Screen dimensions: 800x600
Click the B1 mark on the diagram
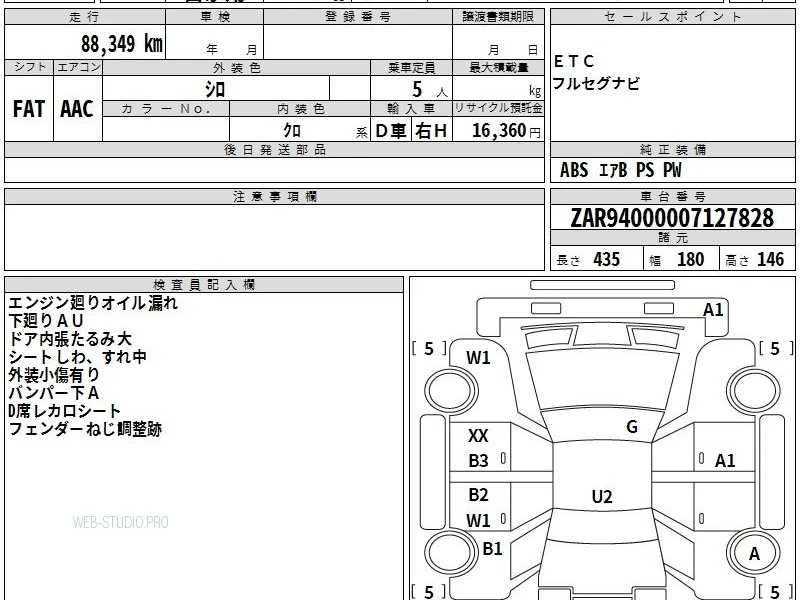(x=492, y=548)
